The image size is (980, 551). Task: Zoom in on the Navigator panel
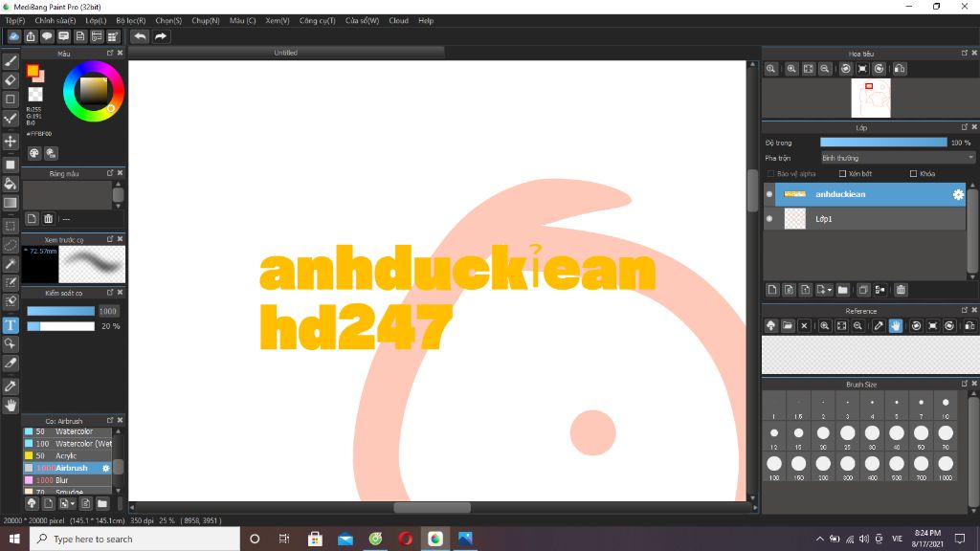coord(791,69)
